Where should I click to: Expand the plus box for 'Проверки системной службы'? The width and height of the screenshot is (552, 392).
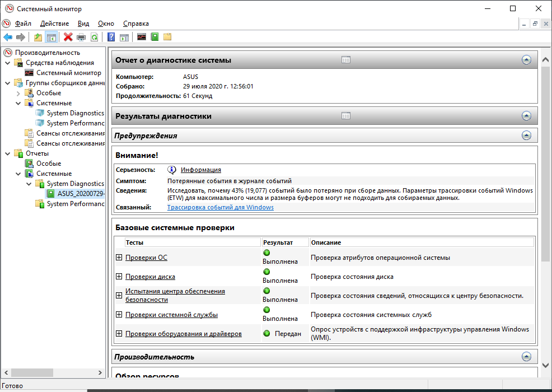[119, 315]
